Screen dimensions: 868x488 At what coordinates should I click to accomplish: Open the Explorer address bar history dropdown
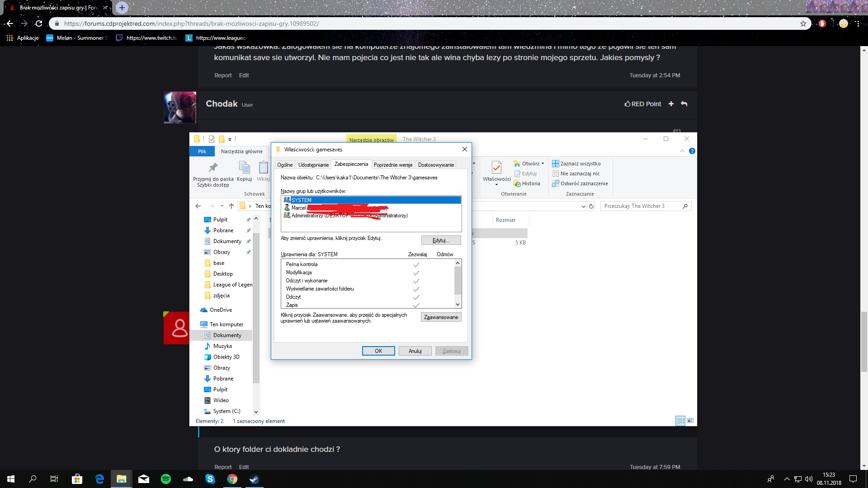pos(583,206)
